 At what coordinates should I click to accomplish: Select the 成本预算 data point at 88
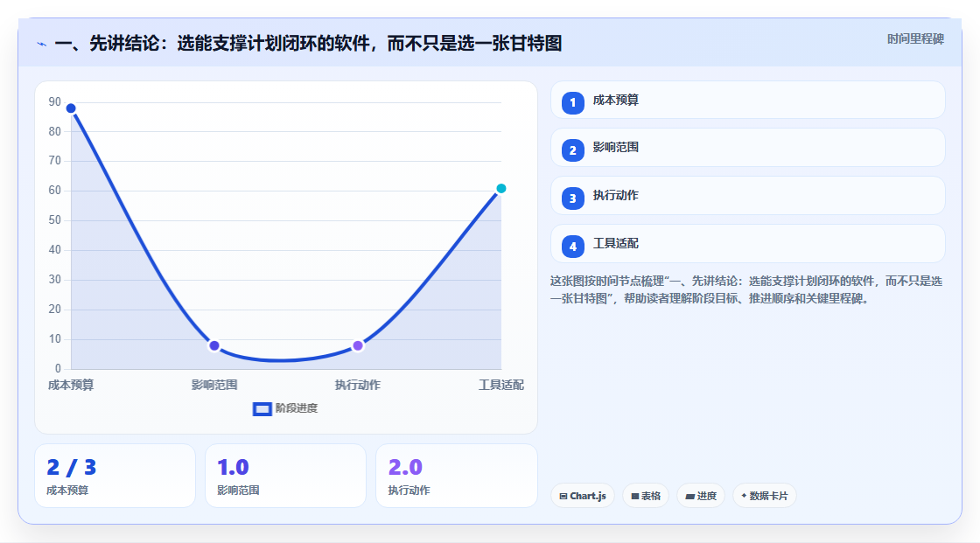71,108
